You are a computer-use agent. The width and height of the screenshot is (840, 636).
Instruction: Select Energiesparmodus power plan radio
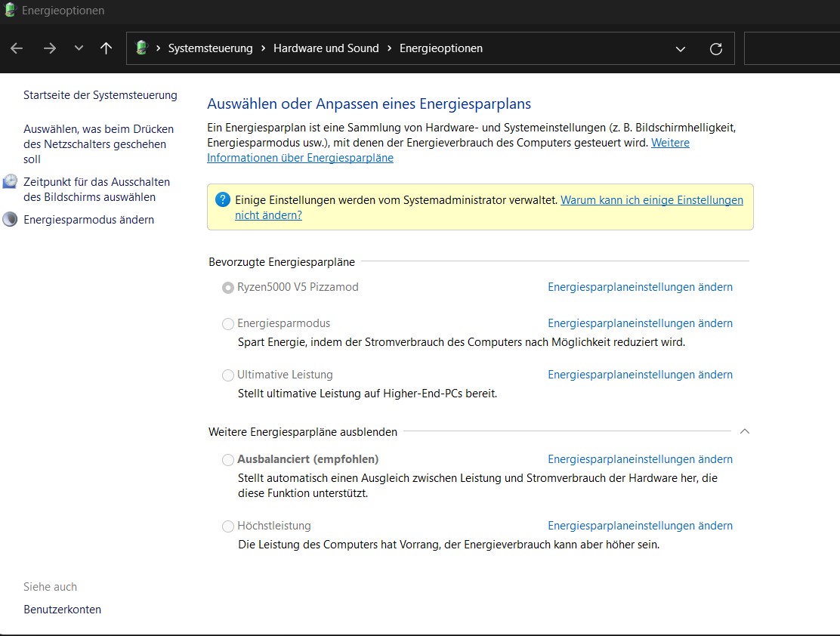coord(227,323)
